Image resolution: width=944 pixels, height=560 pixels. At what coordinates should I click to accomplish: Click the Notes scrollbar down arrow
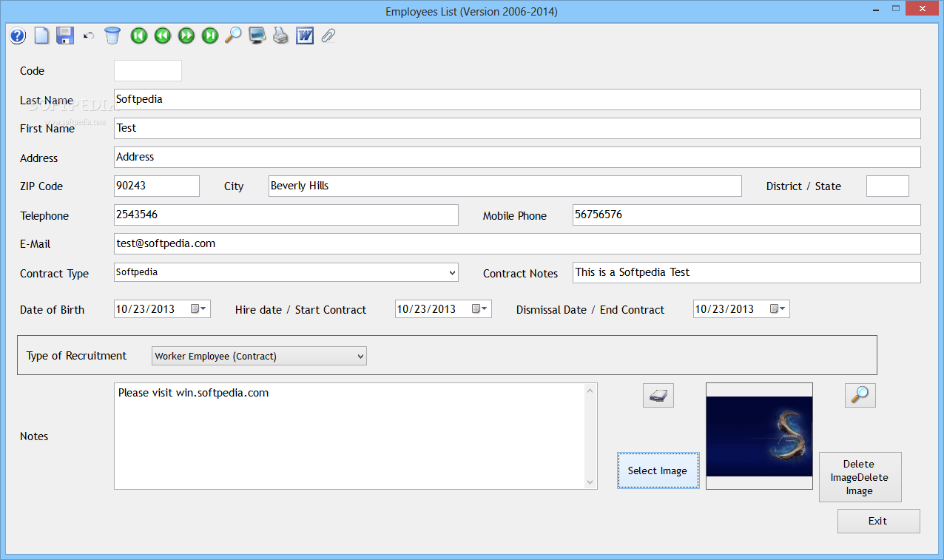coord(590,482)
